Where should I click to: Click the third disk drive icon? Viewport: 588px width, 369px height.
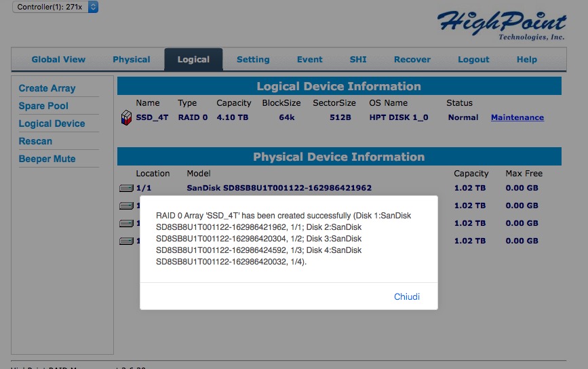coord(126,223)
